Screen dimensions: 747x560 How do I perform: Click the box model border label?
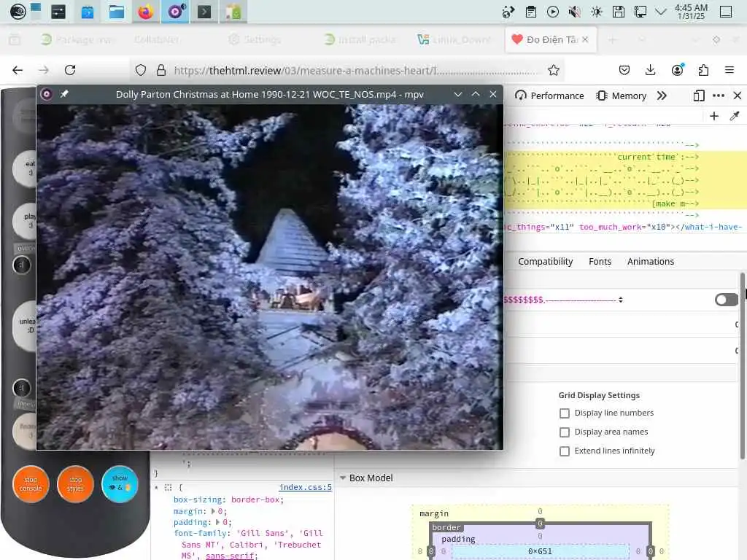pos(446,527)
